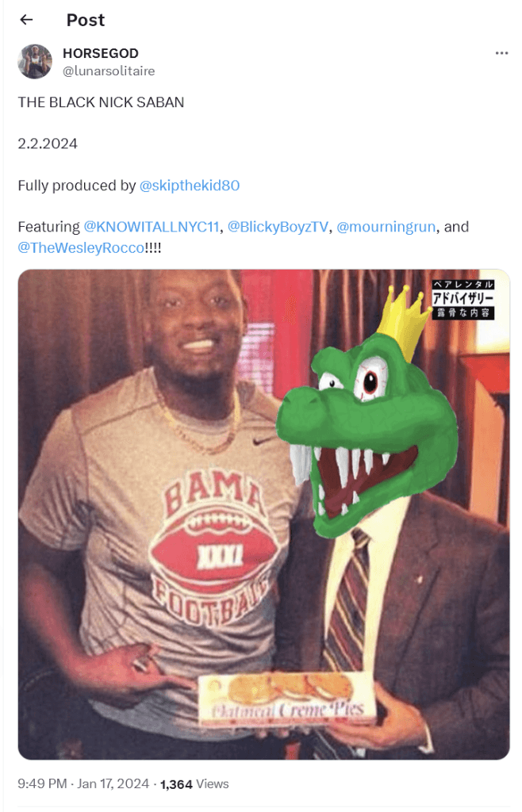Click the 2.2.2024 date text
Screen dimensions: 522x812
point(48,144)
